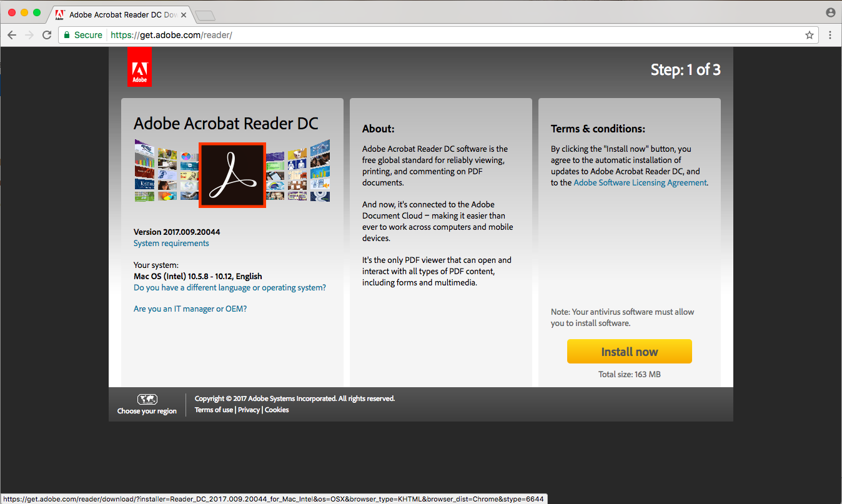Click the 'Terms & conditions:' heading
Screen dimensions: 842x504
598,129
